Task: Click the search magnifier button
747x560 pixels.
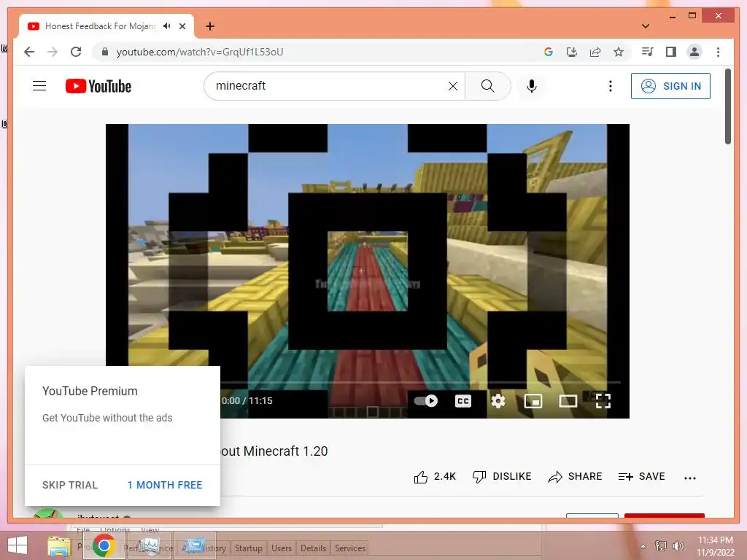Action: tap(487, 86)
